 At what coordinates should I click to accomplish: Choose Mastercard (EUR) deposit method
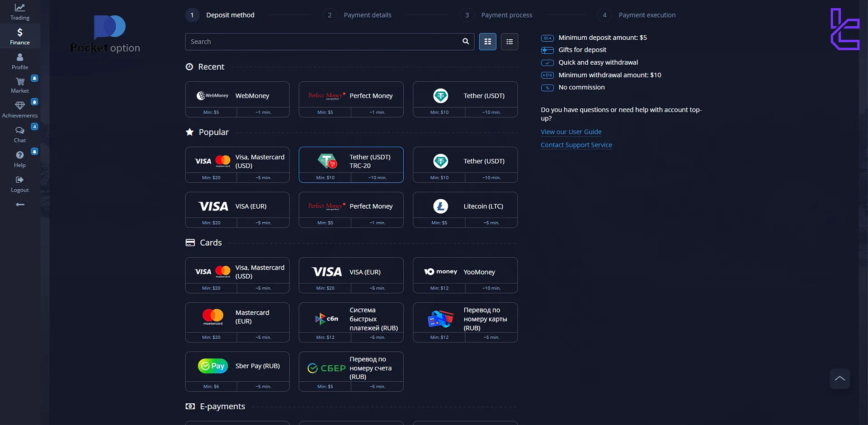point(237,322)
